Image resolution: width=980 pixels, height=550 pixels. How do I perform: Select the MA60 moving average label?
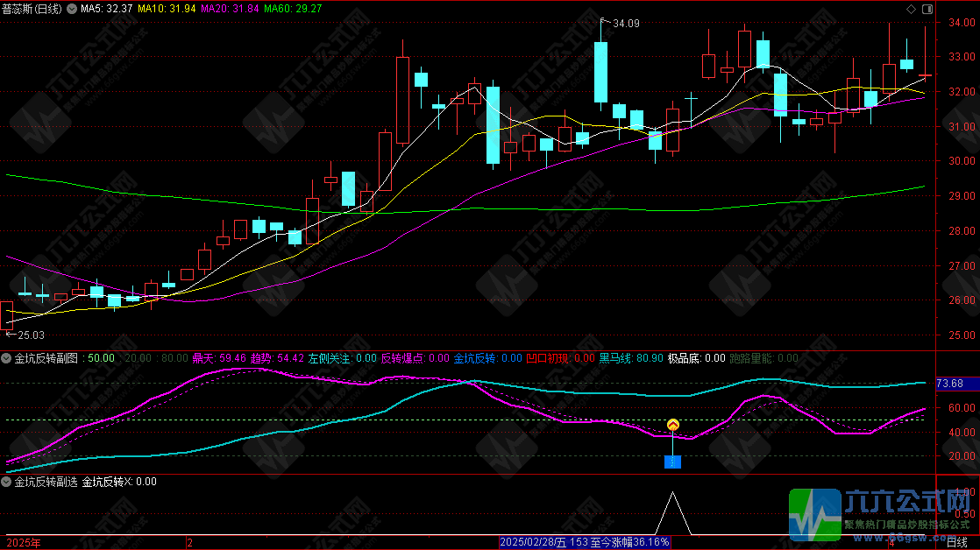click(293, 9)
